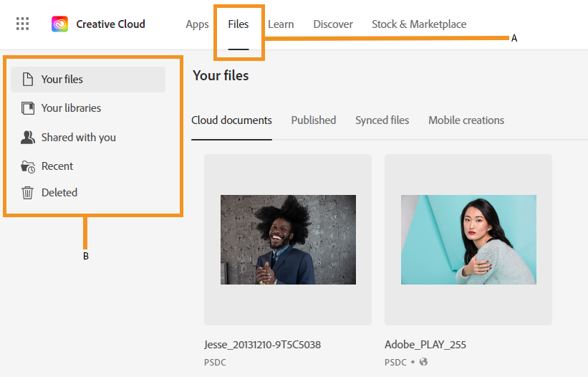Switch to the Files tab
The width and height of the screenshot is (588, 377).
pyautogui.click(x=238, y=24)
